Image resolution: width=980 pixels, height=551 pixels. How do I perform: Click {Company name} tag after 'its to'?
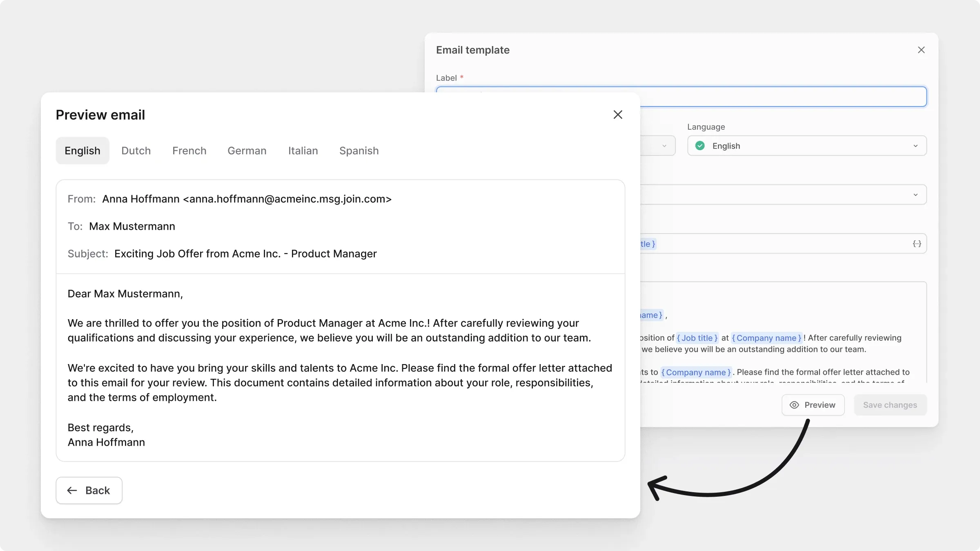click(696, 372)
